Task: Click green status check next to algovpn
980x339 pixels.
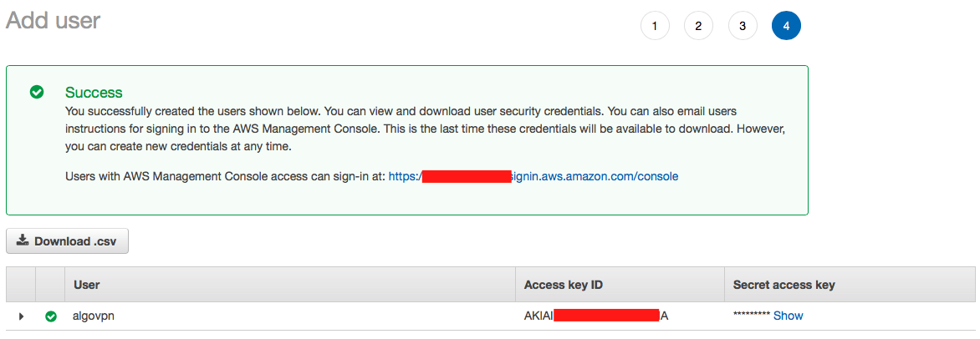Action: (x=51, y=316)
